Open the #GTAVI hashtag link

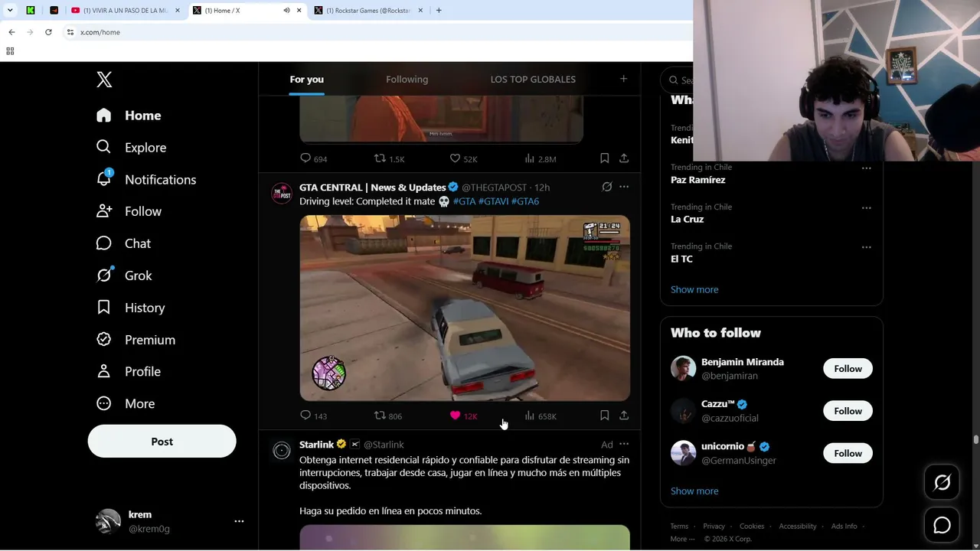click(x=493, y=201)
